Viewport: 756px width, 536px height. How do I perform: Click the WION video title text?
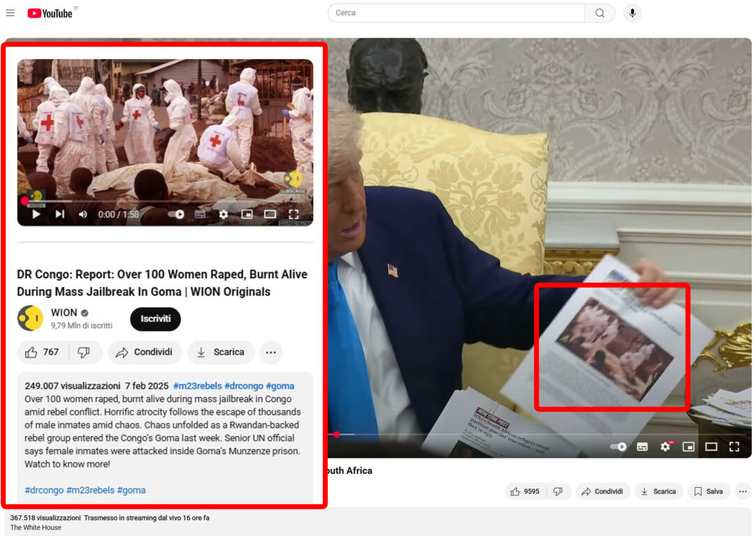point(162,283)
